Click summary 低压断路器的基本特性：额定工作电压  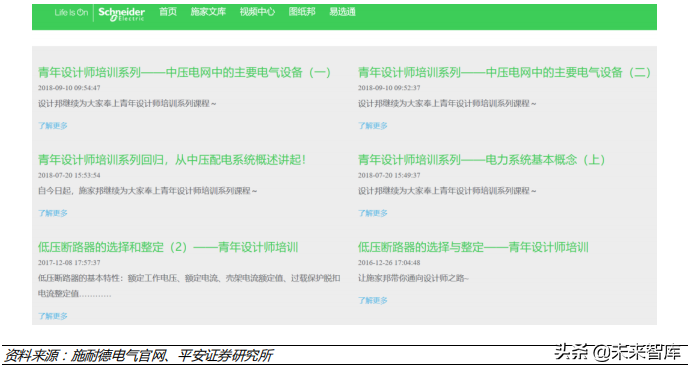point(189,278)
